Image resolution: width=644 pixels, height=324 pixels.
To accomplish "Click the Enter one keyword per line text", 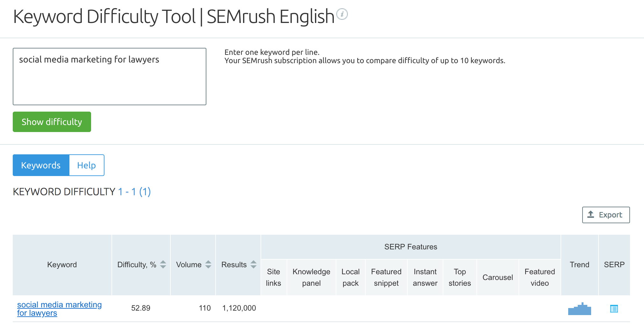I will click(x=272, y=52).
